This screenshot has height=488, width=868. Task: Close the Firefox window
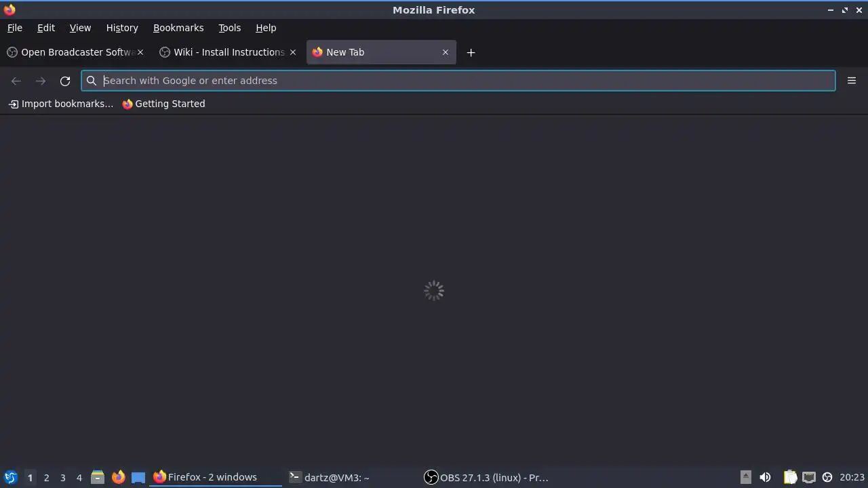click(x=859, y=10)
